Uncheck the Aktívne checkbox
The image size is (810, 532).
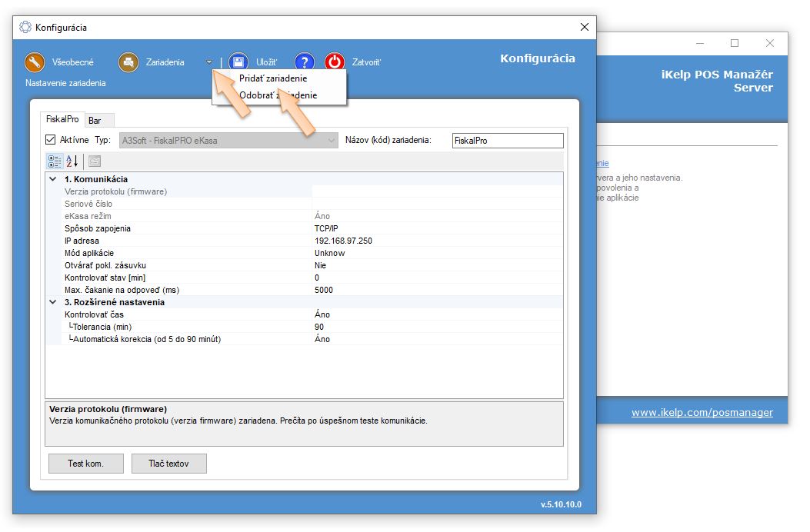(x=51, y=141)
